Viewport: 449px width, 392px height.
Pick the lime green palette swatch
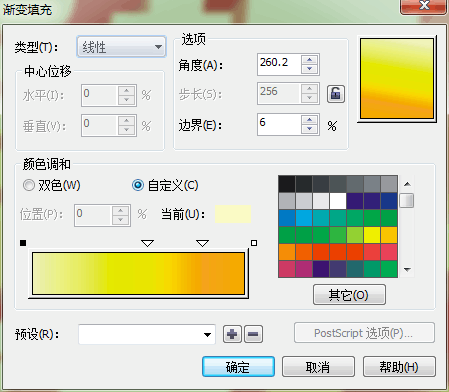[355, 235]
